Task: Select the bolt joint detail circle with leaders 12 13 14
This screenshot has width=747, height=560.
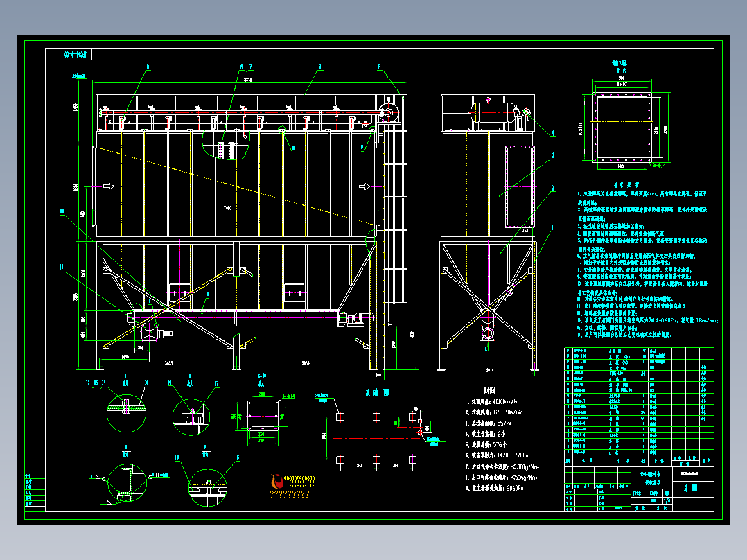Action: click(126, 413)
